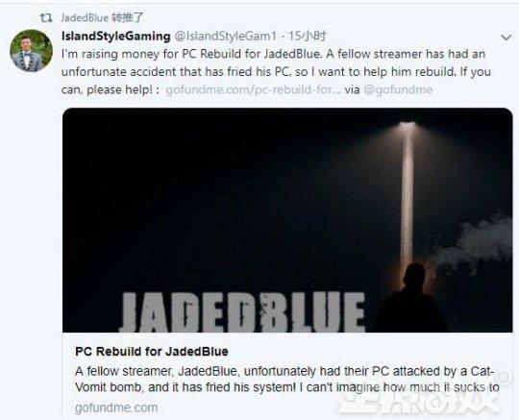
Task: Expand the tweet options chevron
Action: (x=507, y=37)
